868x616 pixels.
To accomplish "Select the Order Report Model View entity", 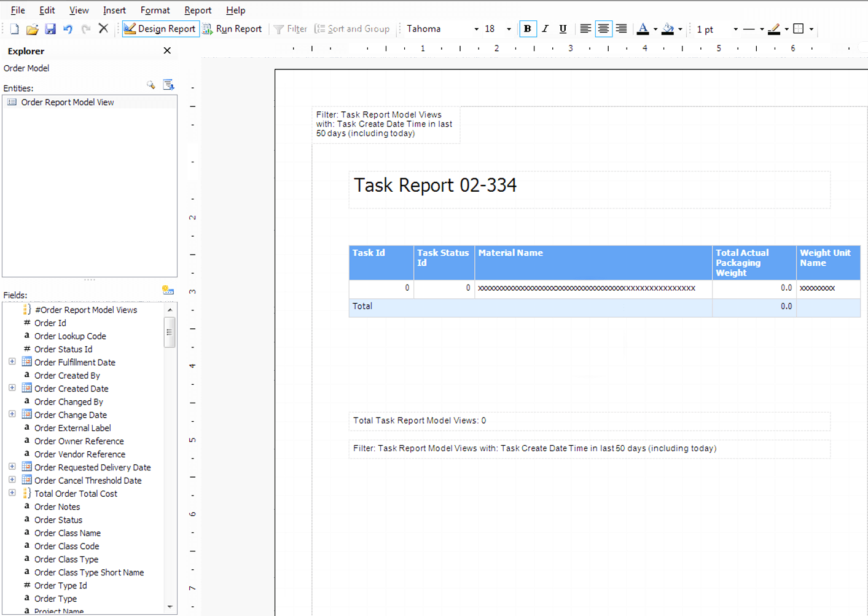I will (x=68, y=103).
